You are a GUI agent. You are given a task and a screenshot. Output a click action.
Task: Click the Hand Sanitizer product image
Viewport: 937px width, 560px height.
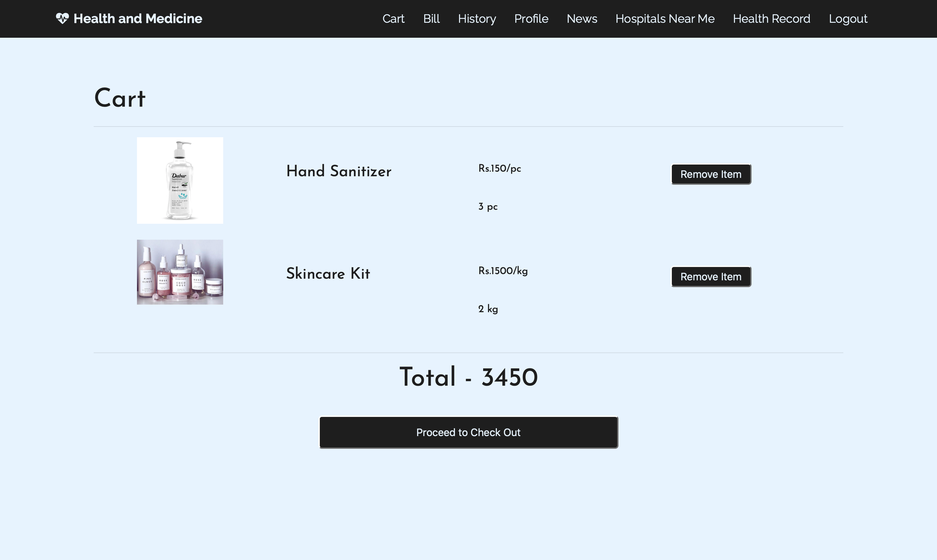click(180, 180)
